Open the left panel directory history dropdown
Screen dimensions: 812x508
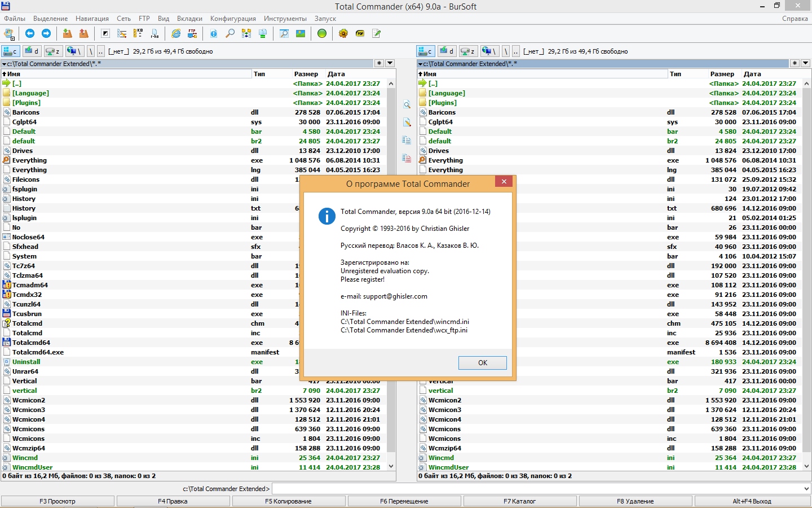point(390,63)
